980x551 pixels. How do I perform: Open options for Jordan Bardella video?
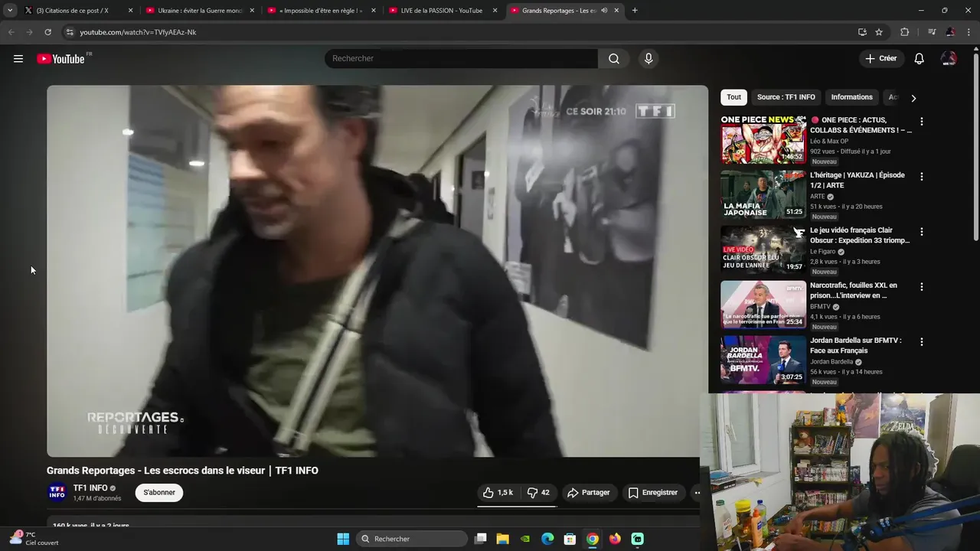(x=922, y=342)
